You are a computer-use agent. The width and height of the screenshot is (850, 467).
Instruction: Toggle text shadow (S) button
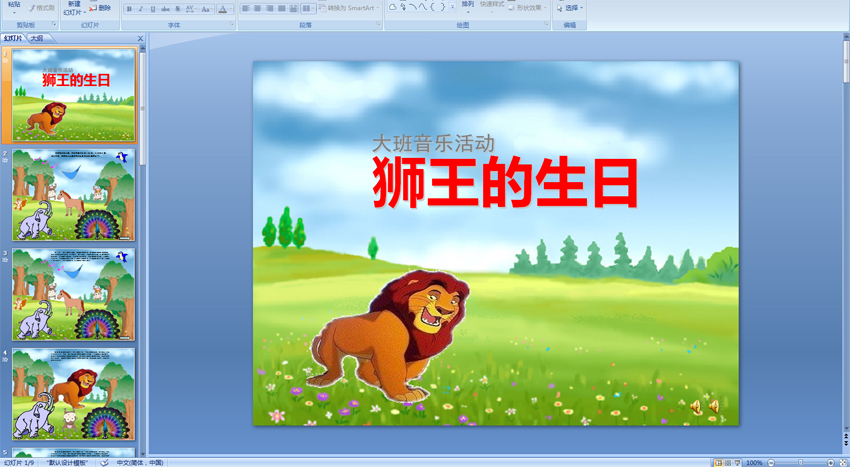[x=177, y=9]
